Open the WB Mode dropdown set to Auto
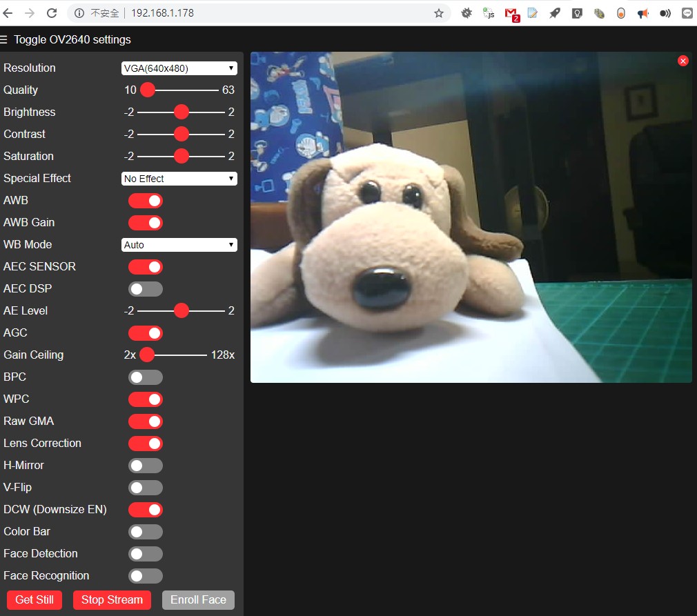 pyautogui.click(x=179, y=244)
